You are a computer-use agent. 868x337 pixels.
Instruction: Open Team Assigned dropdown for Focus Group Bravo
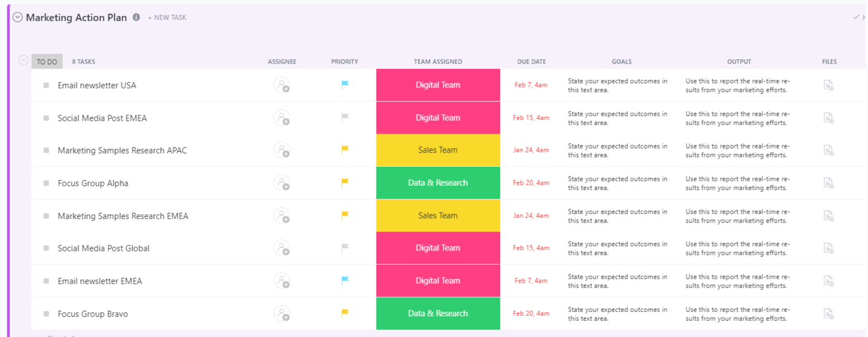(438, 314)
